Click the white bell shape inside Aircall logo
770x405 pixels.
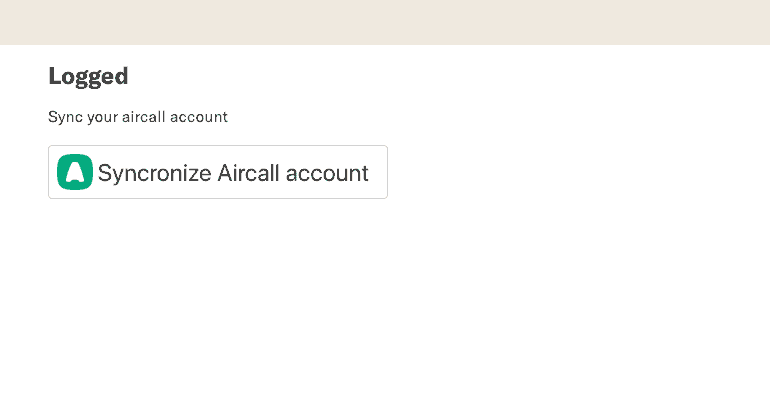(75, 173)
